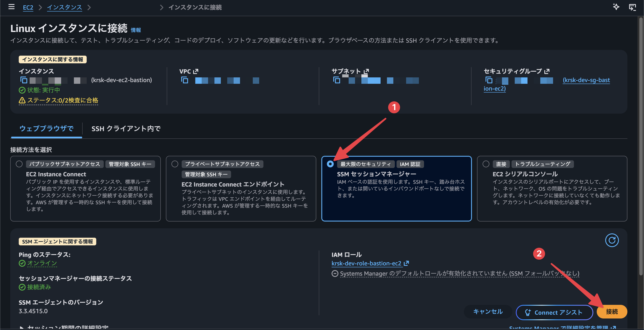Image resolution: width=644 pixels, height=330 pixels.
Task: Open the CloudShell terminal icon
Action: pyautogui.click(x=632, y=7)
